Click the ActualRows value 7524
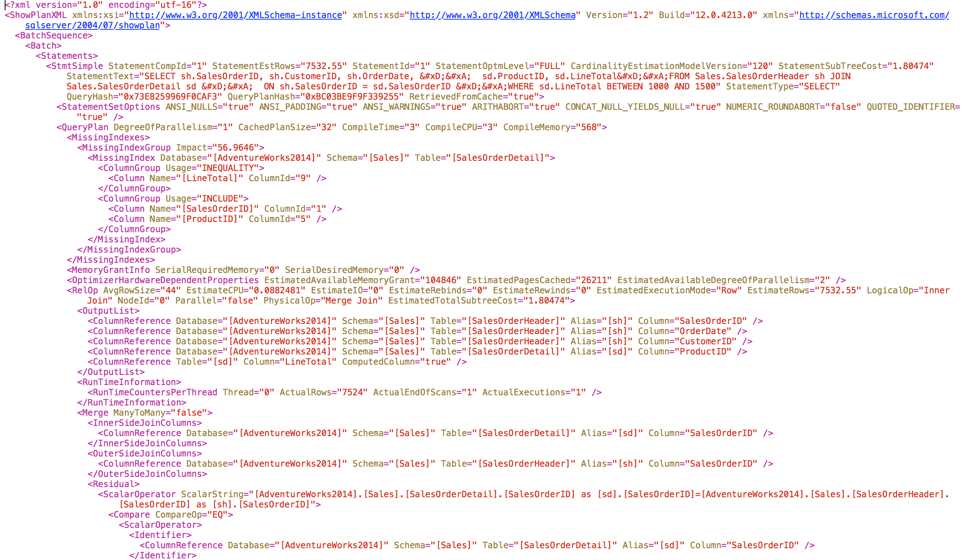Viewport: 974px width, 560px height. (352, 392)
